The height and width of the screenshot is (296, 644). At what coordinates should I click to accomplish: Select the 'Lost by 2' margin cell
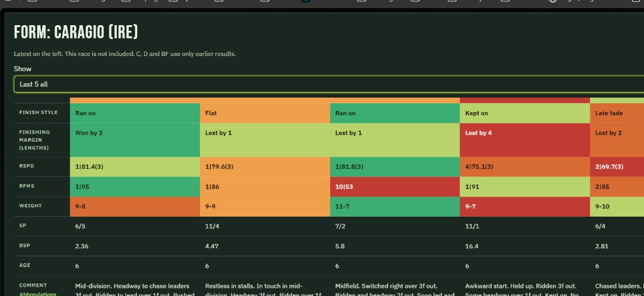coord(617,140)
